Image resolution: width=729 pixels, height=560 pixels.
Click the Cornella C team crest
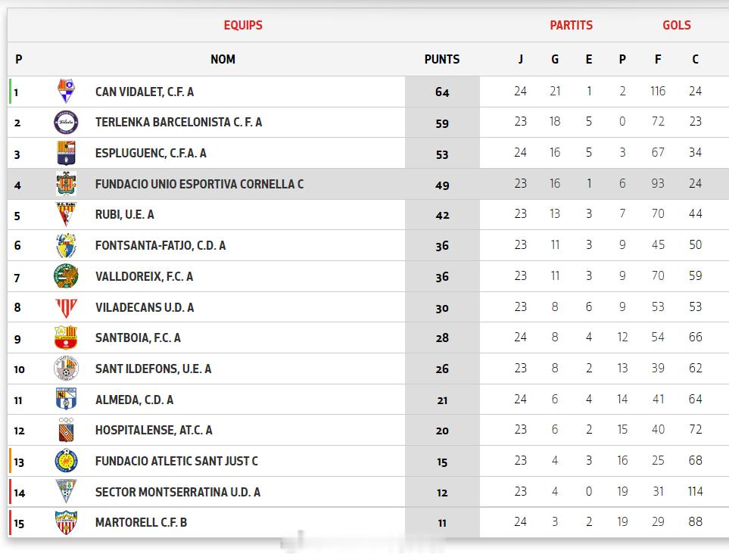click(x=66, y=184)
